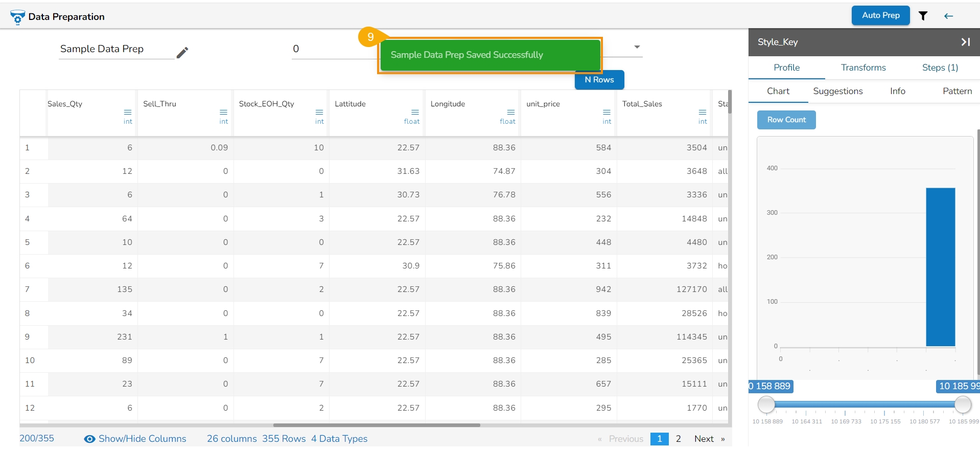Viewport: 980px width, 449px height.
Task: Open the Steps (1) tab
Action: coord(940,68)
